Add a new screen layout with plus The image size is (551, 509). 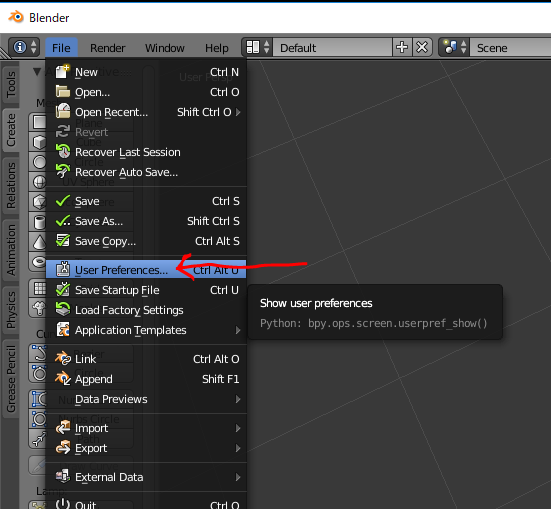402,47
